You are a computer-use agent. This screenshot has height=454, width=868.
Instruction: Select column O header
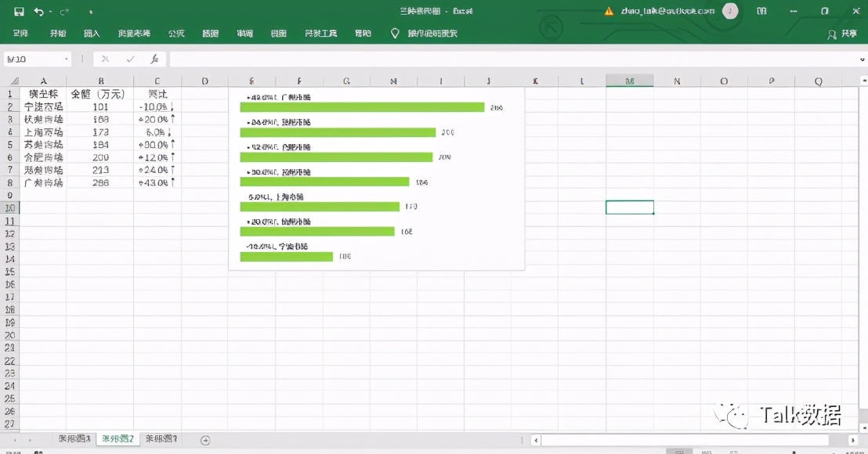click(724, 81)
